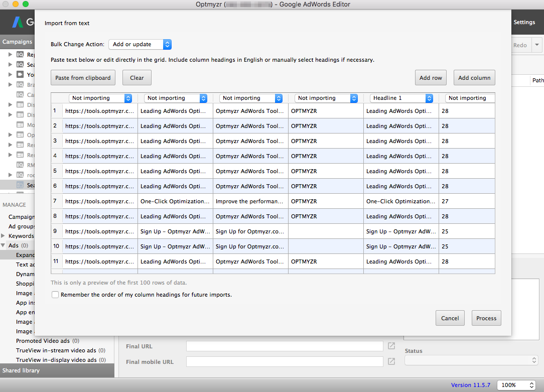
Task: Process the imported text
Action: [x=486, y=318]
